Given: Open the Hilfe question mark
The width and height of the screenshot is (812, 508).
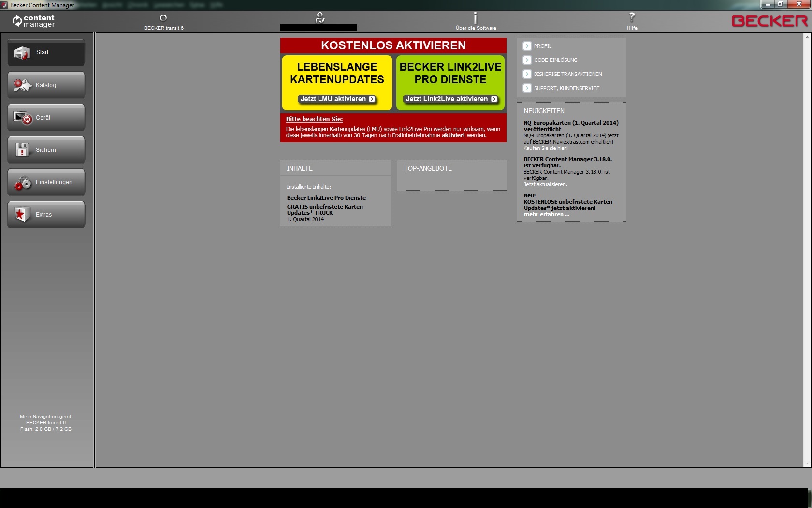Looking at the screenshot, I should [632, 18].
